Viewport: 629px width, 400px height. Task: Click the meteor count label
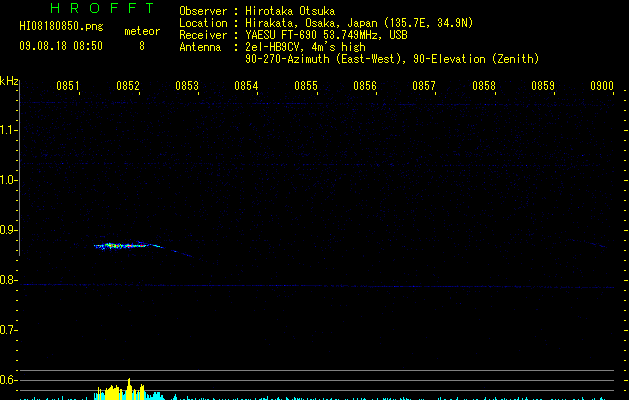(x=142, y=31)
